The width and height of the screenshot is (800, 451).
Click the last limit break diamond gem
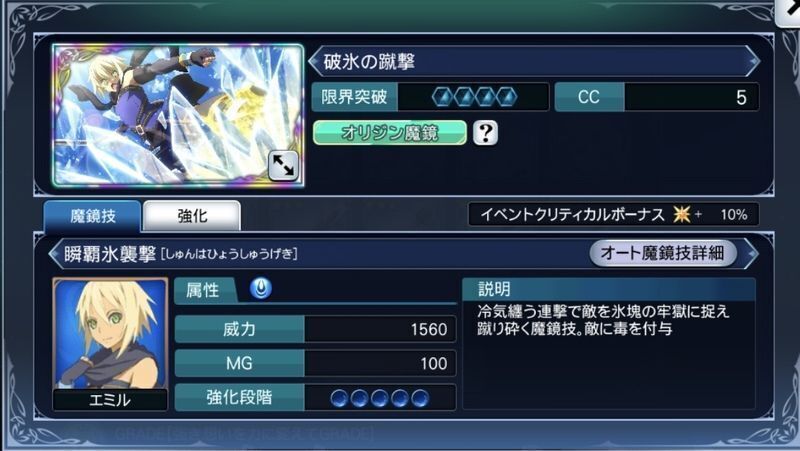point(507,97)
